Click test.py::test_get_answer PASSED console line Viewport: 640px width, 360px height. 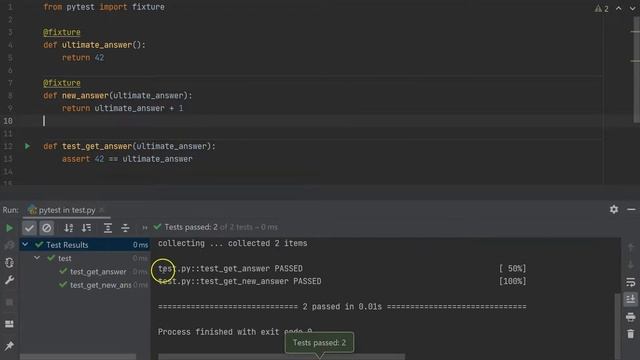[230, 269]
